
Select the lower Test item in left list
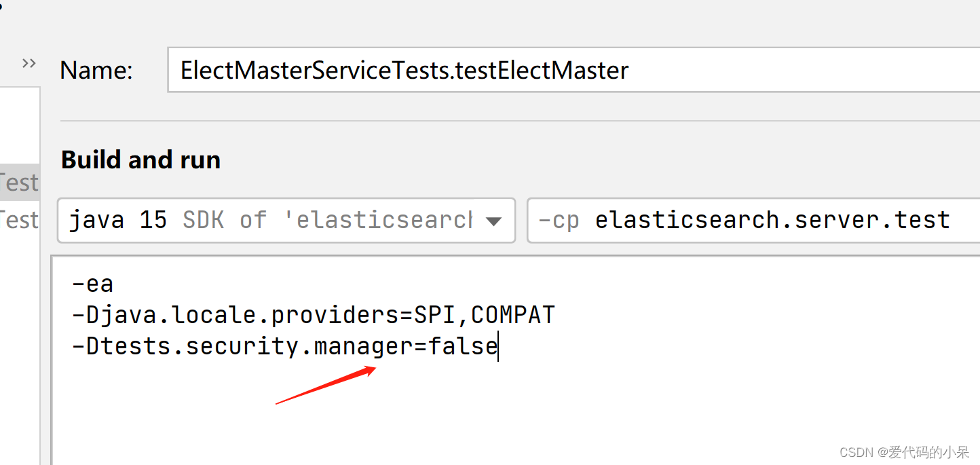(20, 219)
